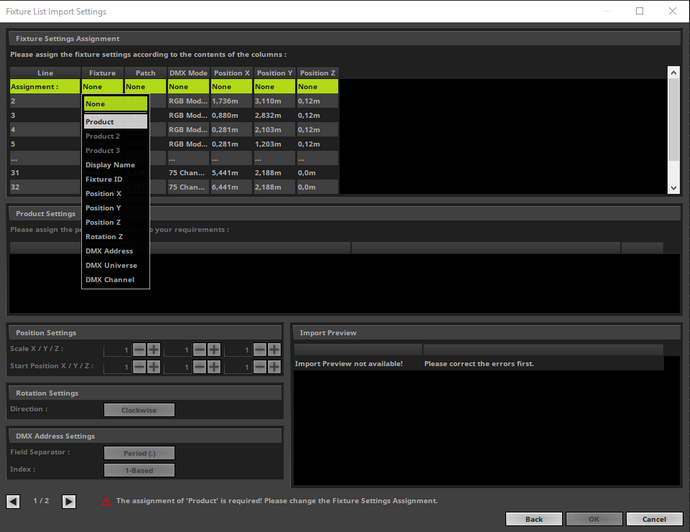Viewport: 690px width, 532px height.
Task: Click the Start Position Z input field
Action: click(x=238, y=367)
